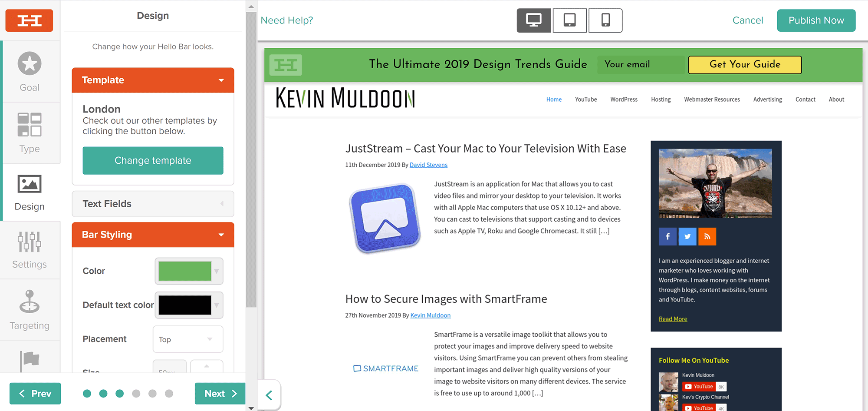Screen dimensions: 868x411
Task: Open the Goal step star icon
Action: click(30, 64)
